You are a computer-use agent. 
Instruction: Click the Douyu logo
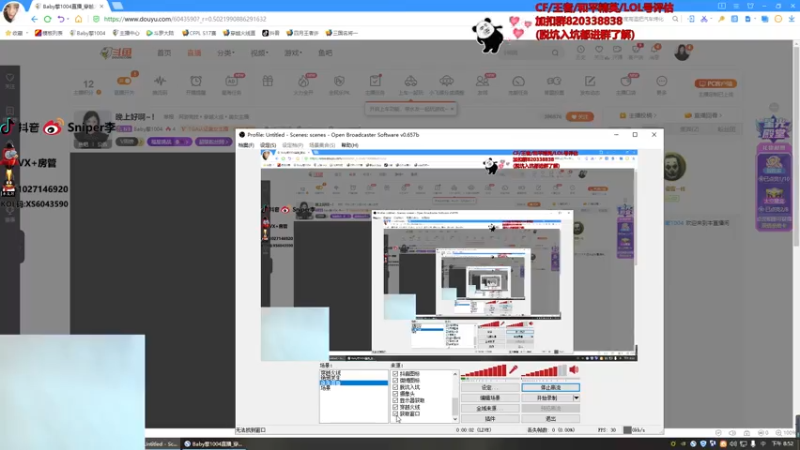(116, 53)
